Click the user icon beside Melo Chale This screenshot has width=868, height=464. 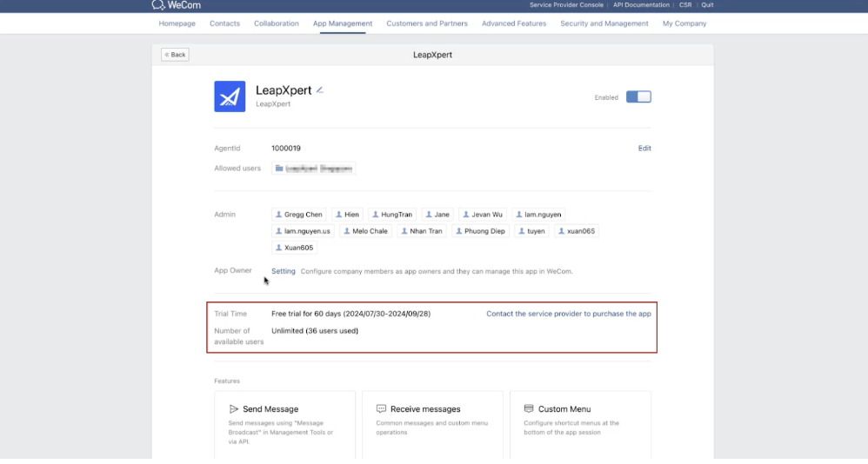(x=347, y=231)
